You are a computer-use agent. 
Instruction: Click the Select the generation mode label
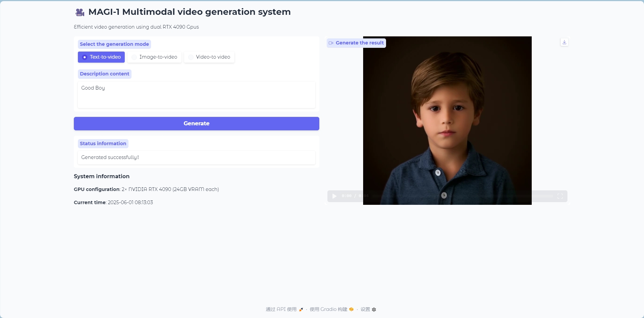point(114,44)
